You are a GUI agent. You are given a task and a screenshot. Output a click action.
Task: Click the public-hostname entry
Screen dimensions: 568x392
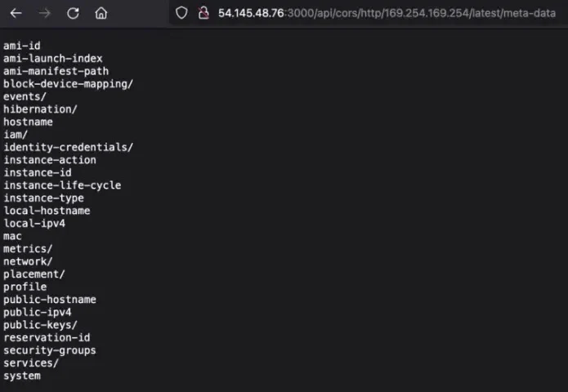click(50, 300)
